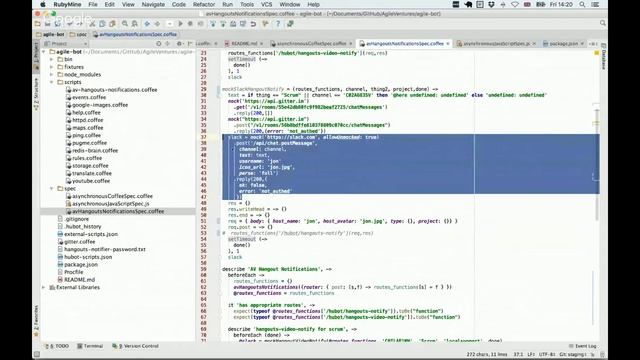The image size is (640, 360).
Task: Click the Copy toolbar icon
Action: pyautogui.click(x=102, y=24)
